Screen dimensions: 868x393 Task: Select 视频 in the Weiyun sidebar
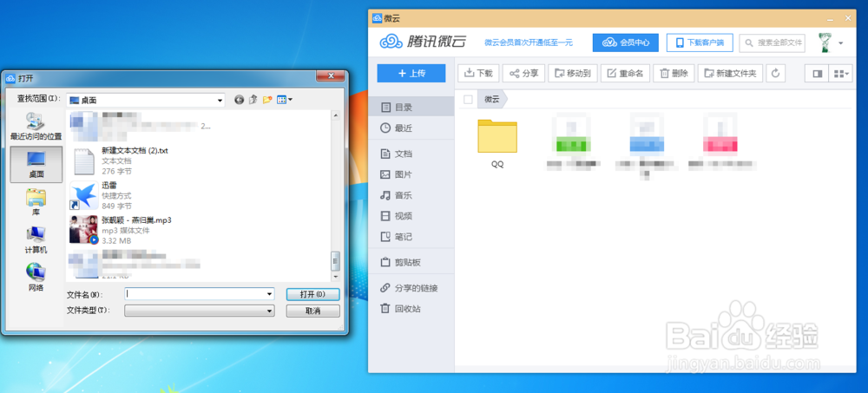(x=411, y=216)
